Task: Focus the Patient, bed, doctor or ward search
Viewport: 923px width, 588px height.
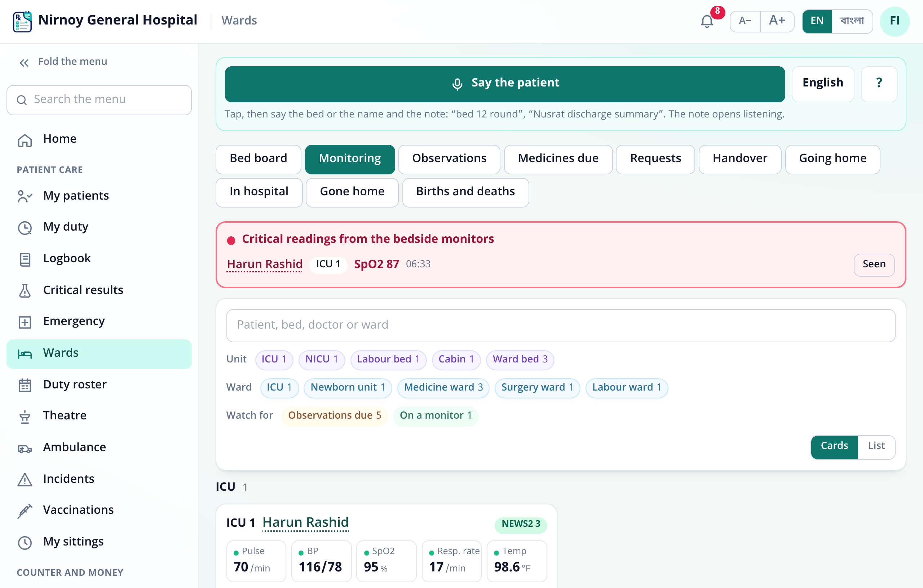Action: pos(560,325)
